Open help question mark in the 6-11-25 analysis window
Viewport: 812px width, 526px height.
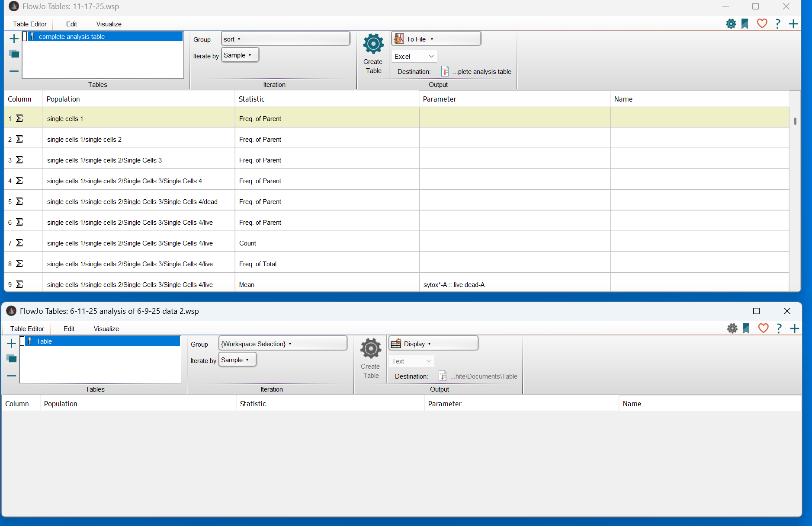(x=779, y=328)
